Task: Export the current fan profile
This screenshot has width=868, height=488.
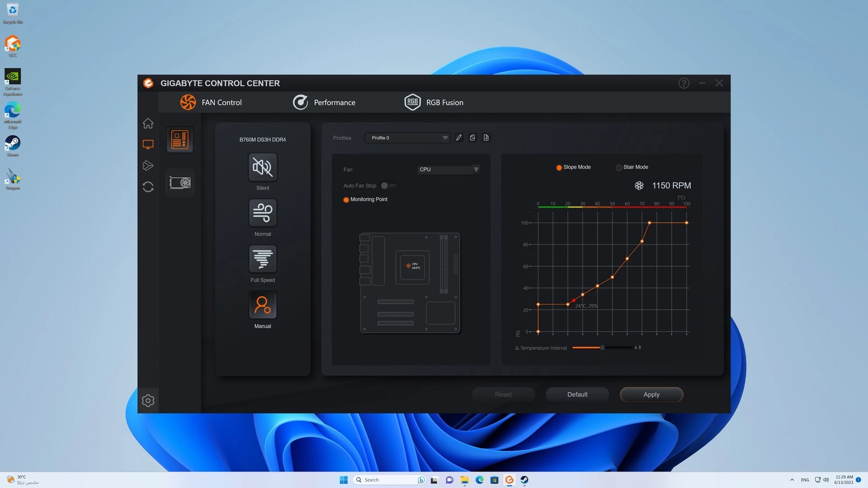Action: pyautogui.click(x=472, y=138)
